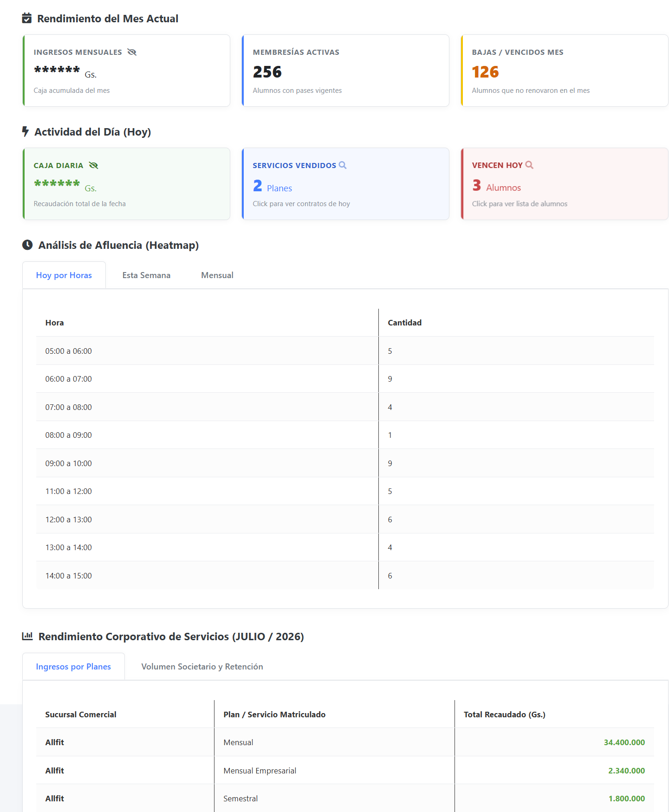Click quantity 1 for 08:00 a 09:00
669x812 pixels.
click(x=390, y=435)
